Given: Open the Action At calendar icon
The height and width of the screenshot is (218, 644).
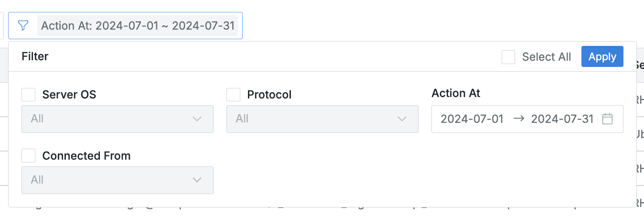Looking at the screenshot, I should [607, 119].
